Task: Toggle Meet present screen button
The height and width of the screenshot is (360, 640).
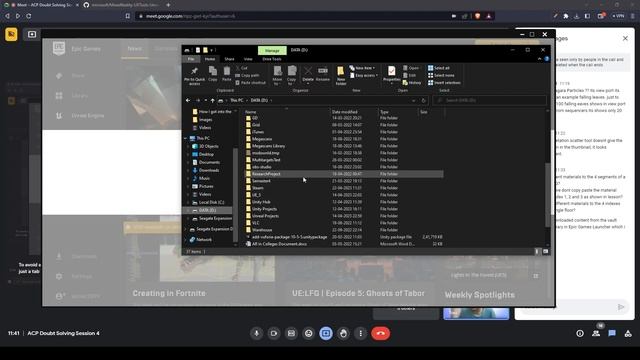Action: [326, 333]
